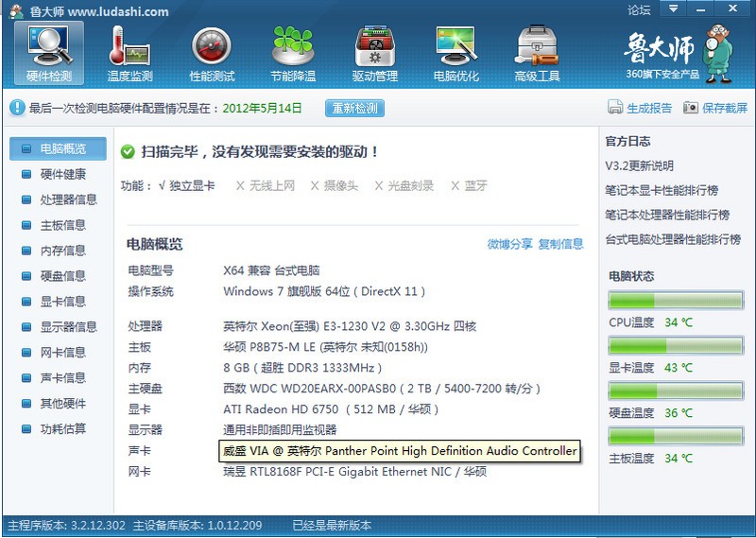Click 已经是最新版本 status text
The image size is (756, 538).
333,526
